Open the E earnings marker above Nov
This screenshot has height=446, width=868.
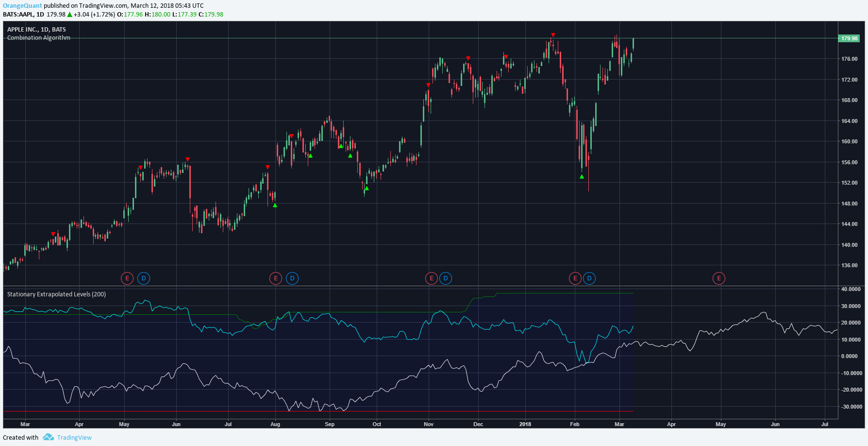pyautogui.click(x=431, y=278)
